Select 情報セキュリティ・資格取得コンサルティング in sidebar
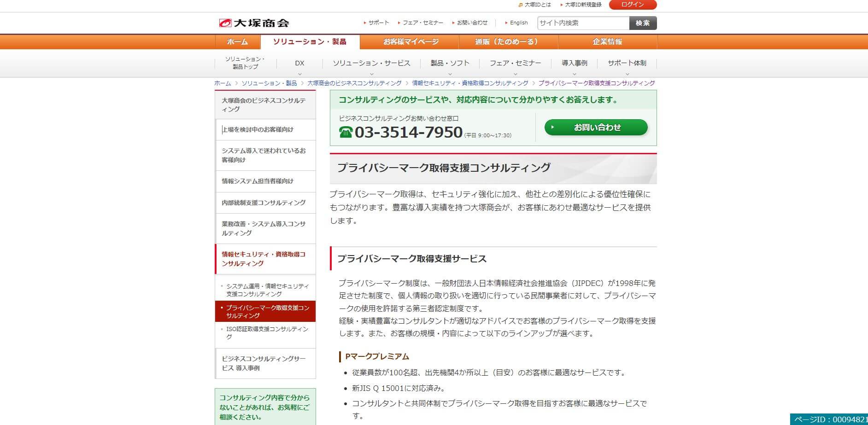 [265, 259]
